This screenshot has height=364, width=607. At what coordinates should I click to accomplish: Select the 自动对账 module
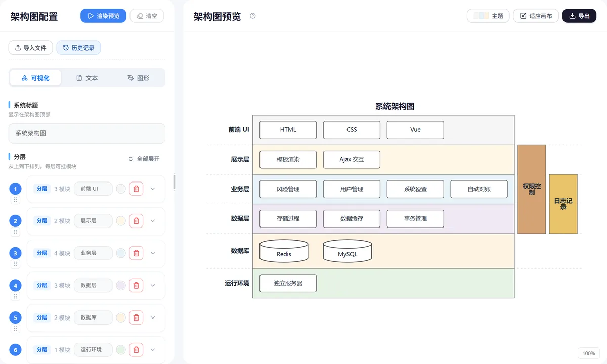coord(479,189)
